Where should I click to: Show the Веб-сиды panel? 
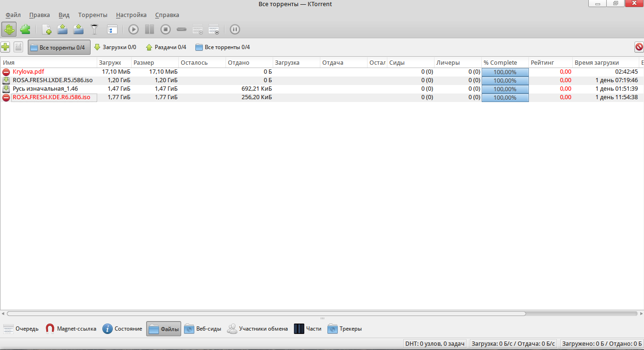(x=202, y=329)
